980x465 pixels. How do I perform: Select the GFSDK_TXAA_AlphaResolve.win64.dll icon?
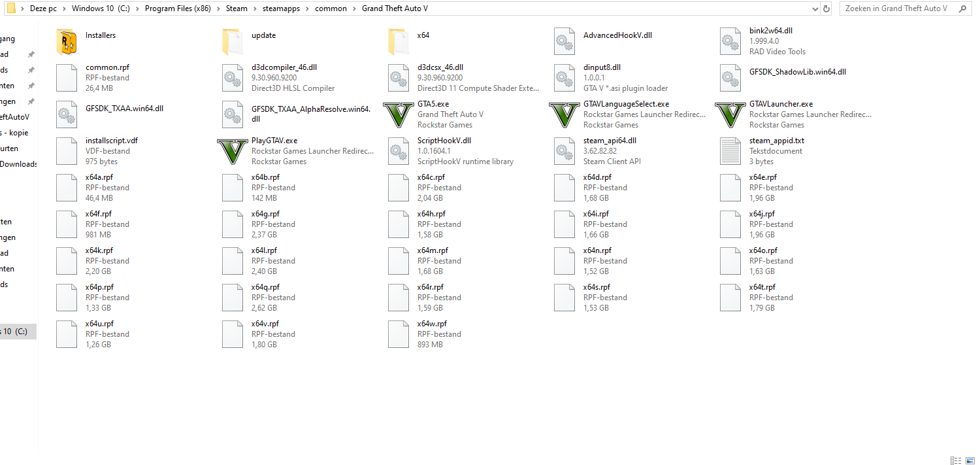pos(233,114)
